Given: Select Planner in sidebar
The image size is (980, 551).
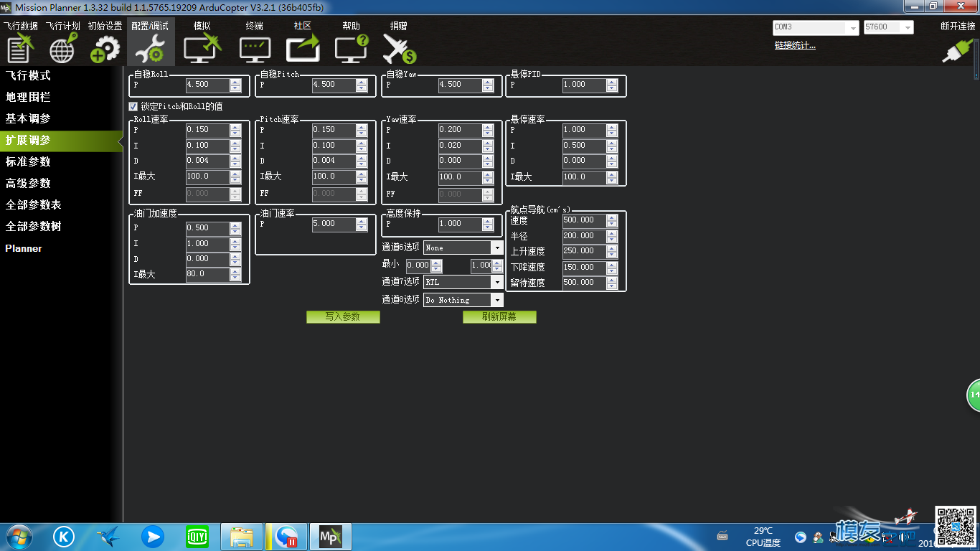Looking at the screenshot, I should pos(24,248).
